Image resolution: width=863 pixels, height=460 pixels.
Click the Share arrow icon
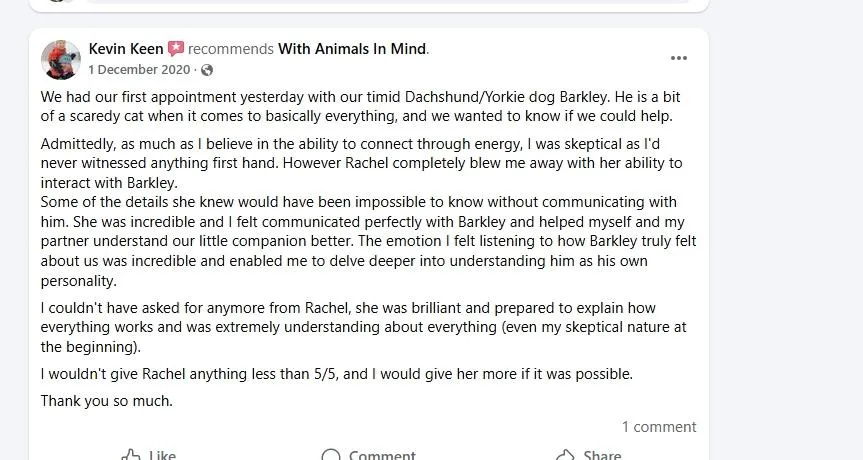point(565,455)
